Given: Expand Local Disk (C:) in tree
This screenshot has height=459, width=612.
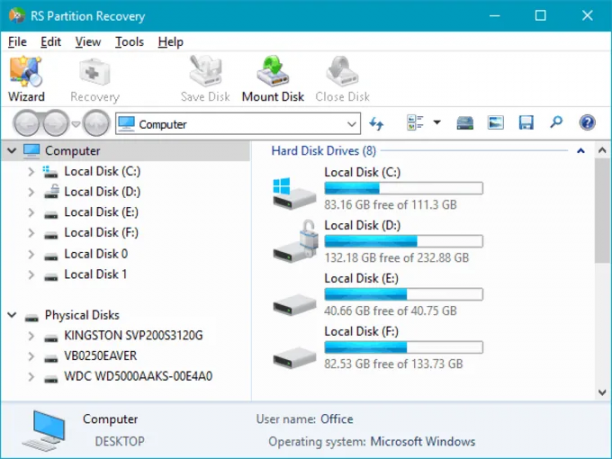Looking at the screenshot, I should 31,171.
